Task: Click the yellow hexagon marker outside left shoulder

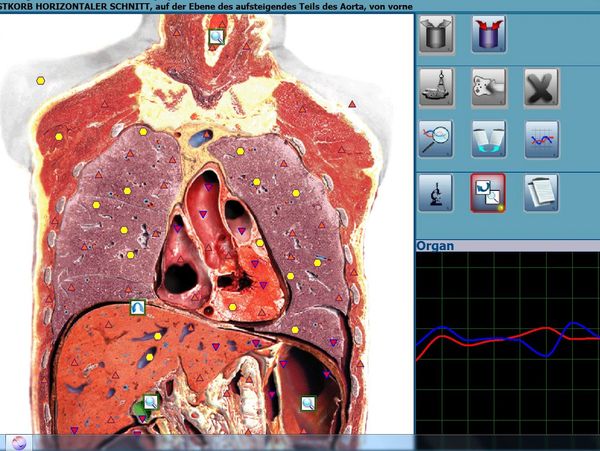Action: click(x=40, y=80)
